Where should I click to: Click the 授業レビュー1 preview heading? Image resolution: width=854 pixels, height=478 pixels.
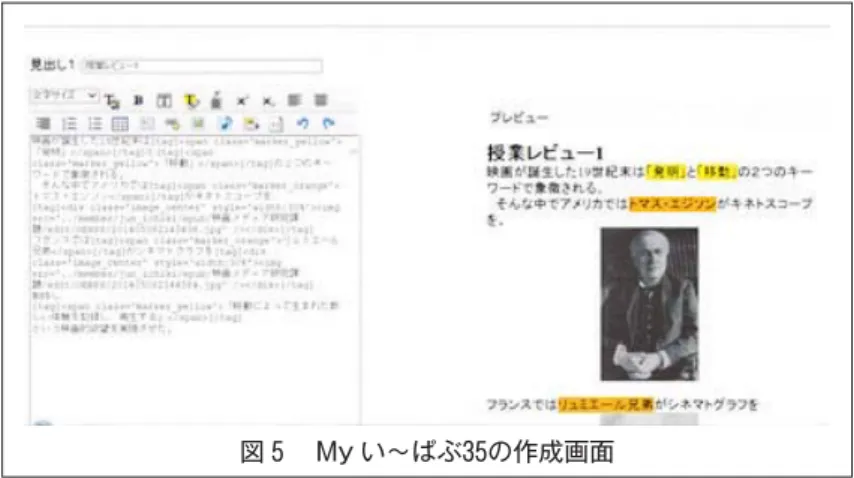[x=545, y=152]
